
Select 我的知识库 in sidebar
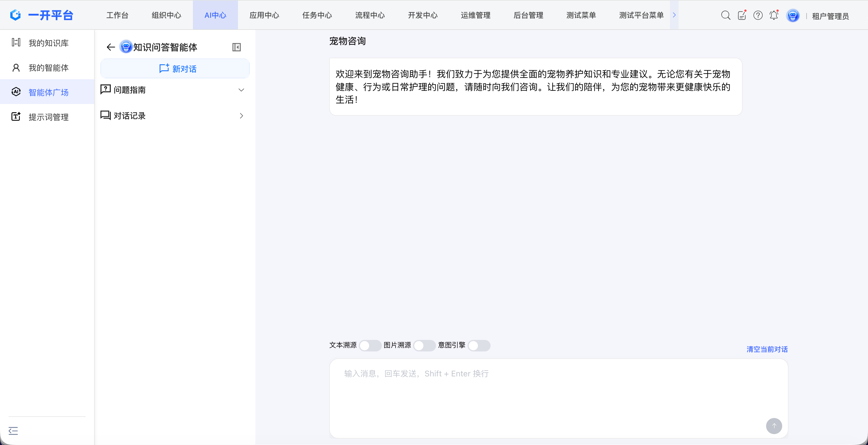pos(48,43)
